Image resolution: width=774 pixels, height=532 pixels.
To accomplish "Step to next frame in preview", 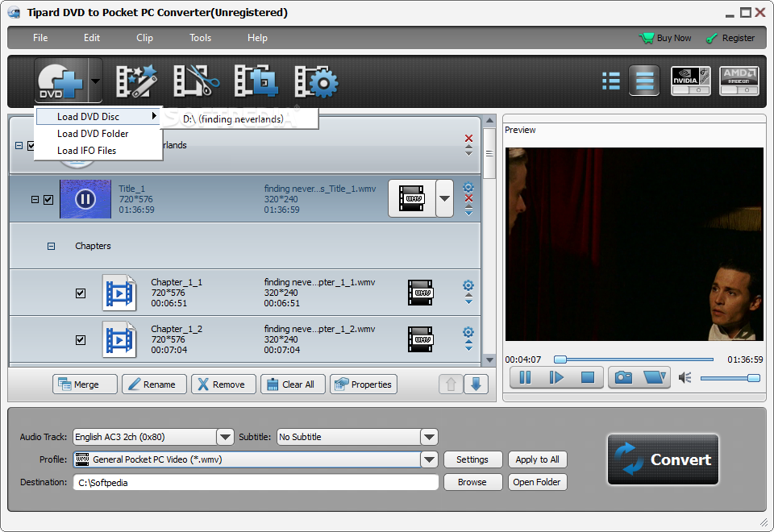I will coord(556,377).
